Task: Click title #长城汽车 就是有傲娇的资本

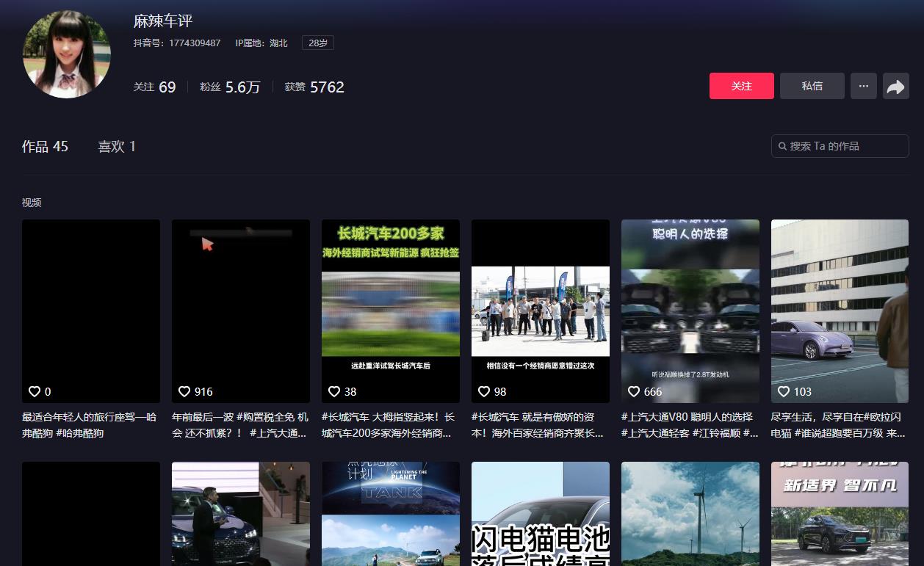Action: (538, 425)
